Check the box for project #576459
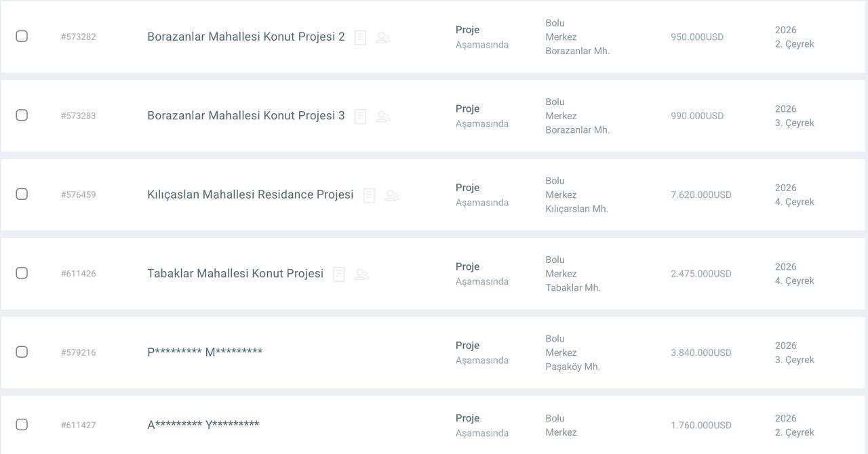 click(x=22, y=194)
